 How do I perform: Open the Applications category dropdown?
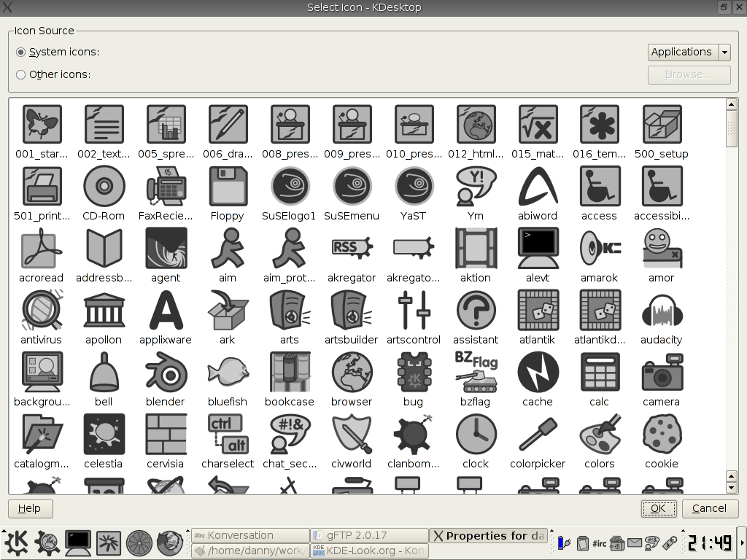689,52
